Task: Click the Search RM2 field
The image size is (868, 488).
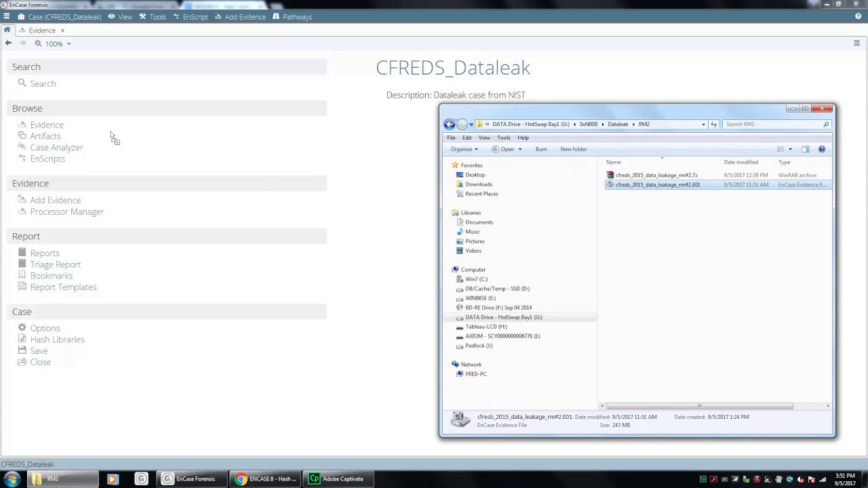Action: pyautogui.click(x=776, y=124)
